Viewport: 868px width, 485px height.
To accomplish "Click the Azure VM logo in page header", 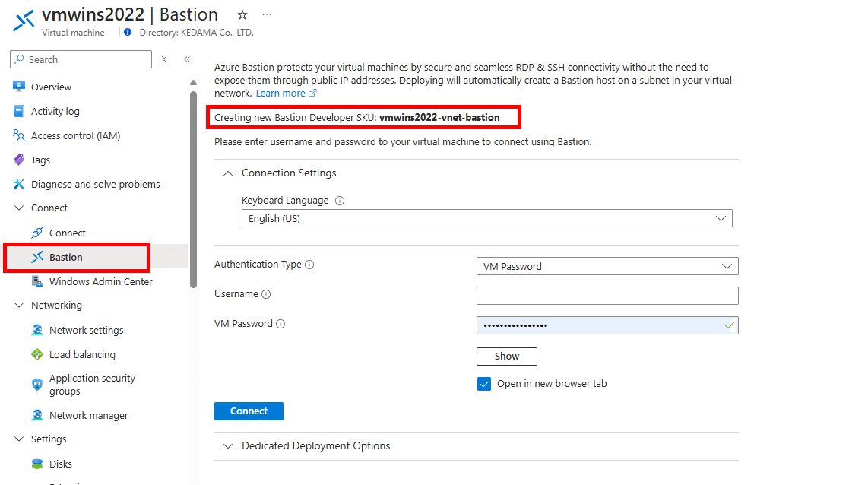I will (24, 21).
